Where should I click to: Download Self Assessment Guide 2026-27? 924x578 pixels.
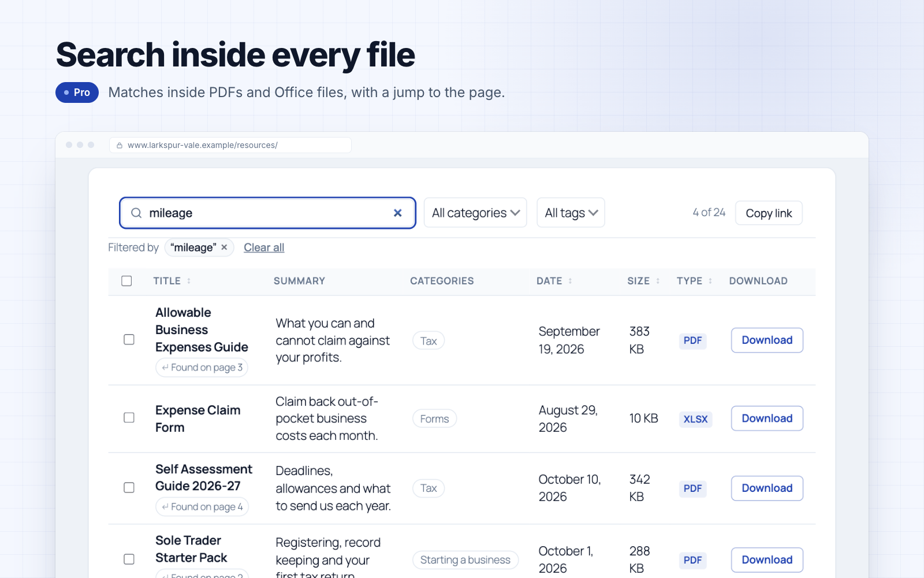pos(767,488)
